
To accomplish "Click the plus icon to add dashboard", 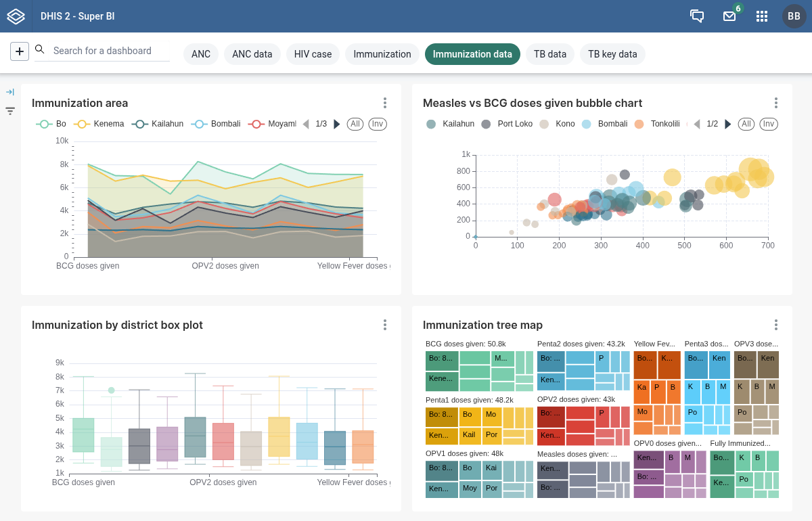I will click(20, 51).
